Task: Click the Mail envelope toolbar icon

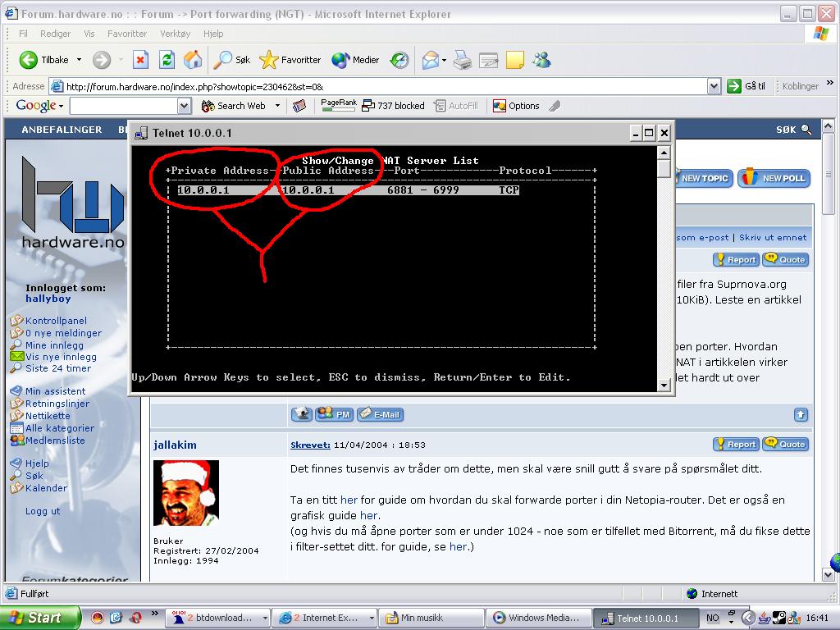Action: click(431, 59)
